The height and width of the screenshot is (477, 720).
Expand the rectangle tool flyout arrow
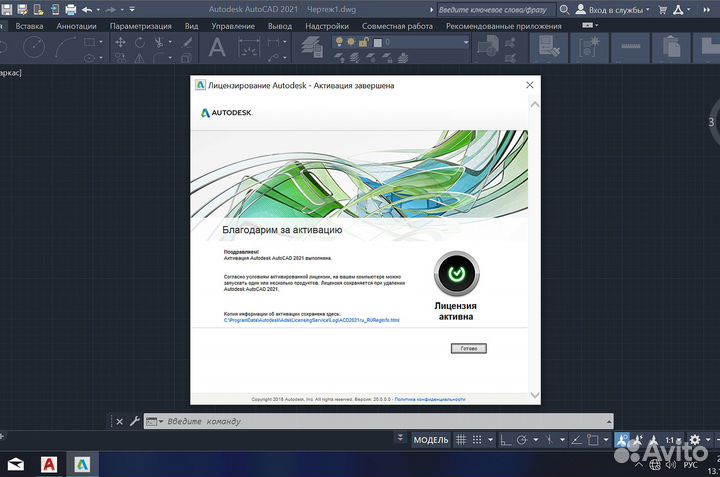pos(101,42)
